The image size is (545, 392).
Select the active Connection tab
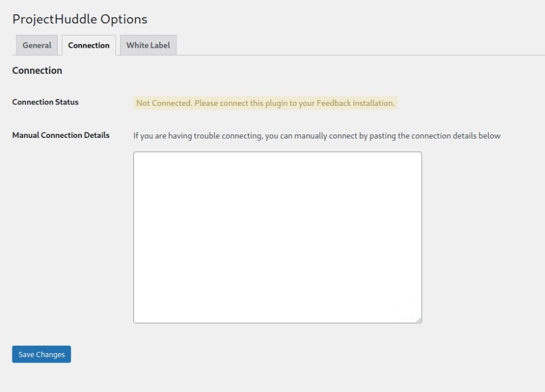pos(88,45)
